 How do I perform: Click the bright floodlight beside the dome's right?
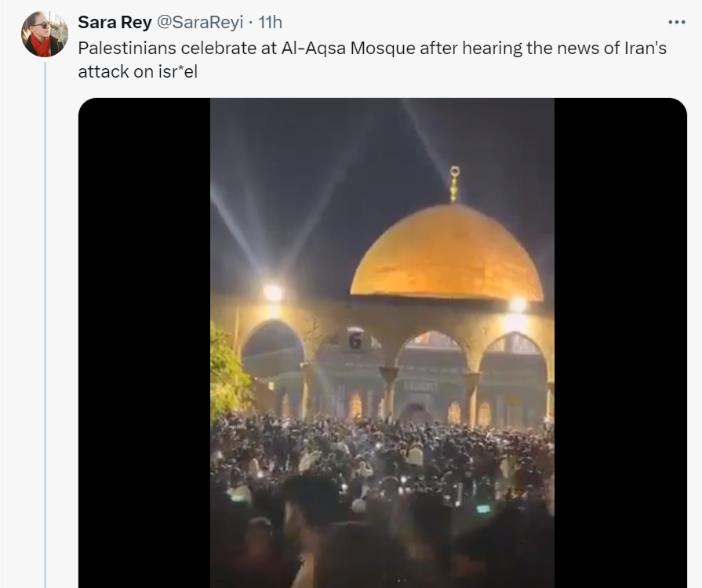(517, 305)
